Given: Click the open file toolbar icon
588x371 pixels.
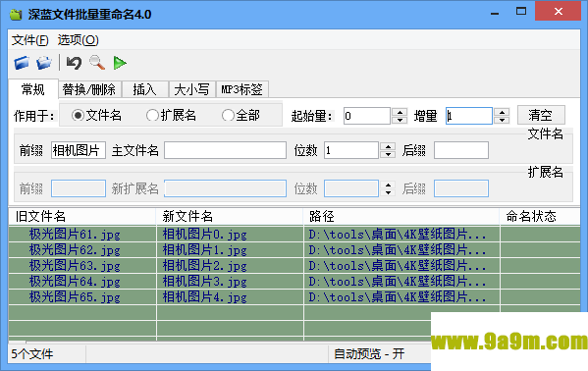Looking at the screenshot, I should click(x=22, y=63).
